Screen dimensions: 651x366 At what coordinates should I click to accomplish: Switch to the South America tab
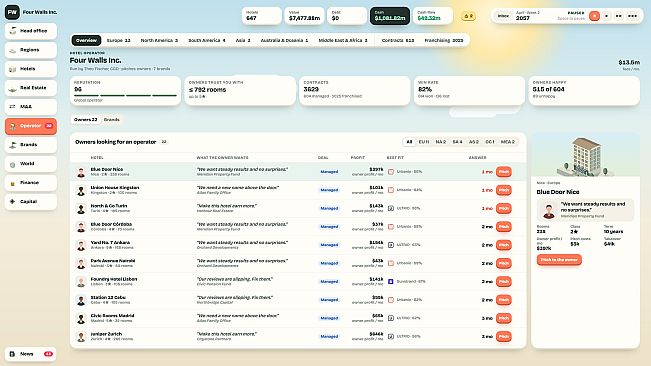pos(207,40)
